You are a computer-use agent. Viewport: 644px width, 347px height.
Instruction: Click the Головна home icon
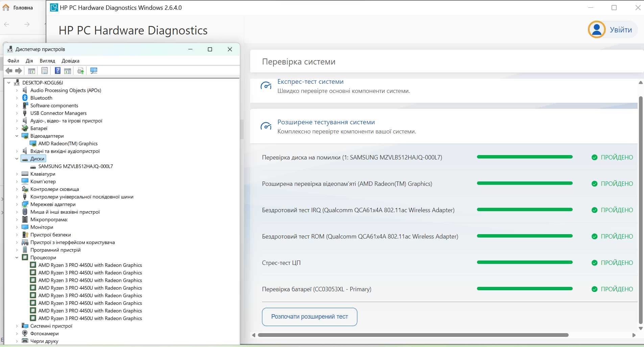[6, 7]
